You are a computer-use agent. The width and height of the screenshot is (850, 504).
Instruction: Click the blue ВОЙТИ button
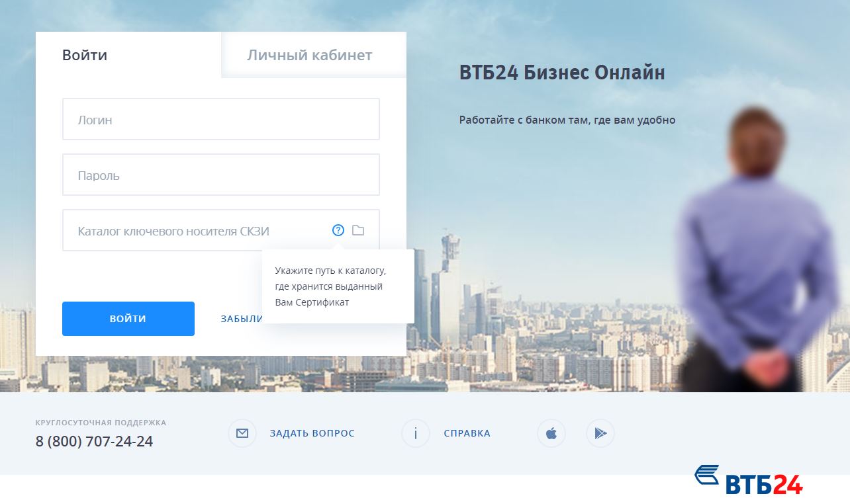(128, 319)
